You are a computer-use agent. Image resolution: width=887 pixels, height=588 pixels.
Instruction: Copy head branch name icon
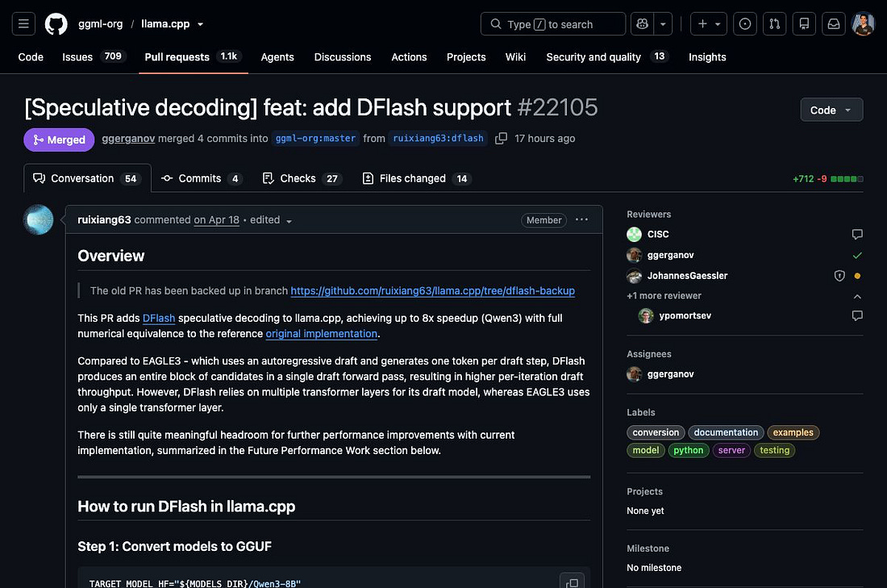[x=501, y=138]
